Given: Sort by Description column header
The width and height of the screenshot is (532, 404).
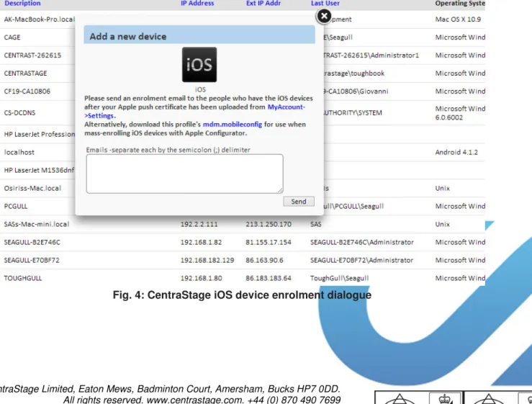Looking at the screenshot, I should [22, 4].
